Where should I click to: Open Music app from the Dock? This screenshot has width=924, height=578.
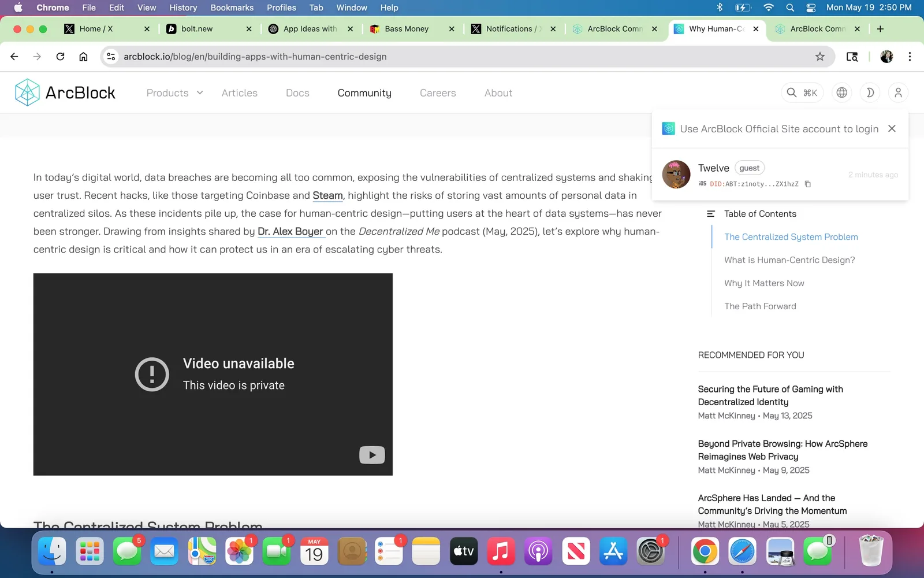pos(501,551)
